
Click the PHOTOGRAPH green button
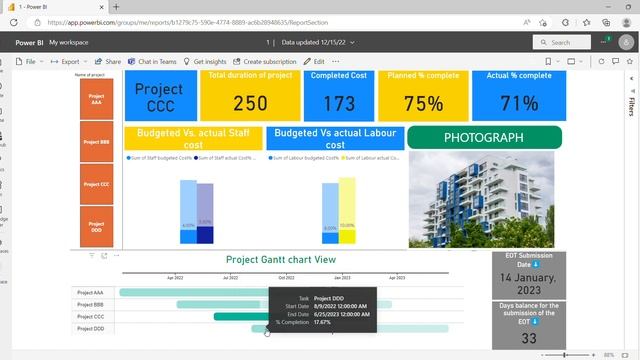tap(484, 138)
